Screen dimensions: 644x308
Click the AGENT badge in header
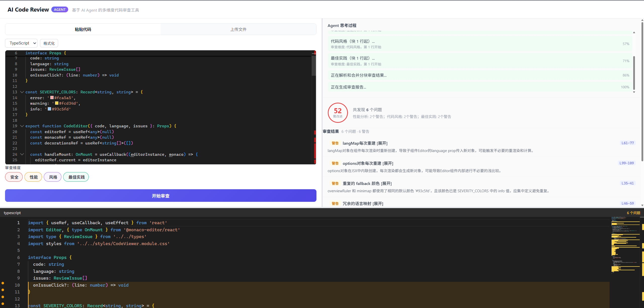60,10
